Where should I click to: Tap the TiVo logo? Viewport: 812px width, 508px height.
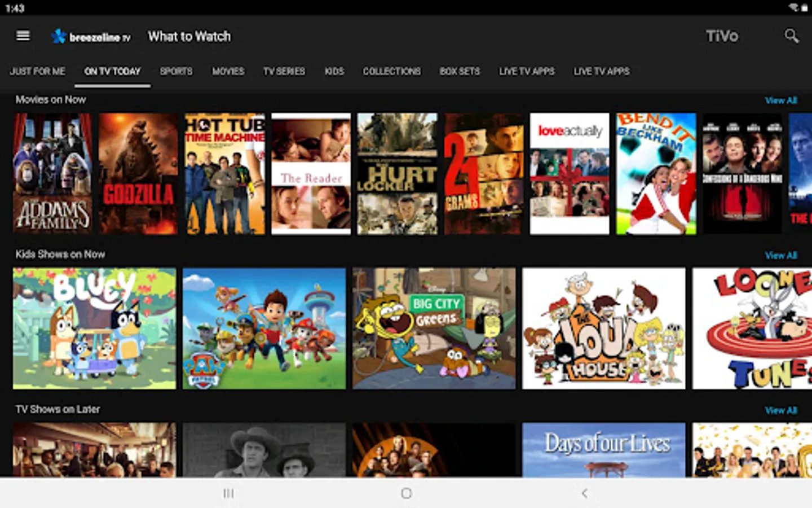coord(722,36)
